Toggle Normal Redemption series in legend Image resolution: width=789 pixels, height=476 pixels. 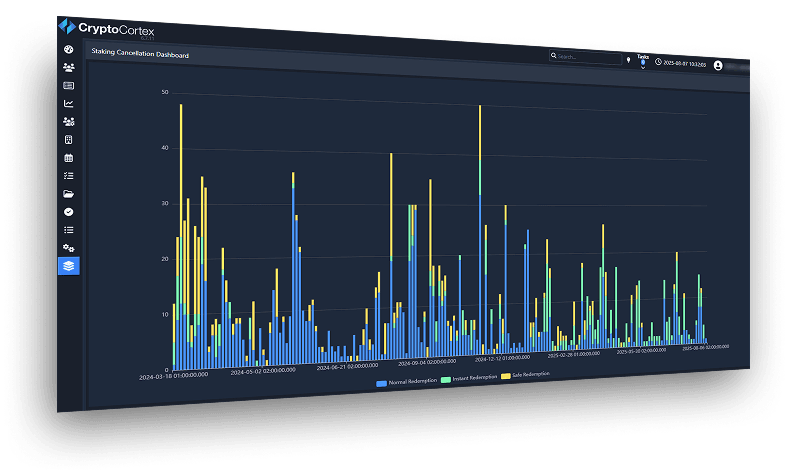coord(406,383)
